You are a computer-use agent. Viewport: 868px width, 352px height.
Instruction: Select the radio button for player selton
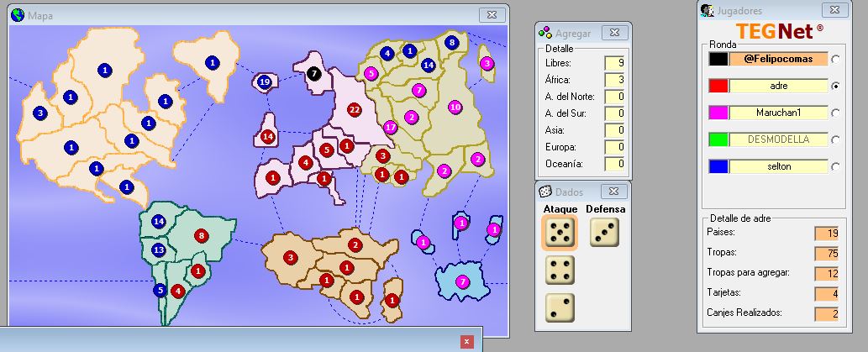pyautogui.click(x=835, y=166)
